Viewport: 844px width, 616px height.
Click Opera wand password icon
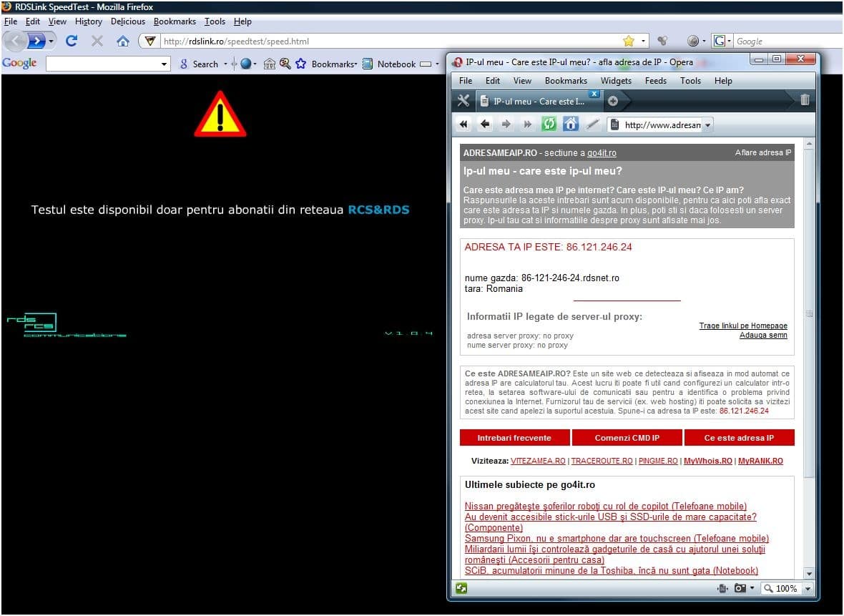(x=592, y=124)
